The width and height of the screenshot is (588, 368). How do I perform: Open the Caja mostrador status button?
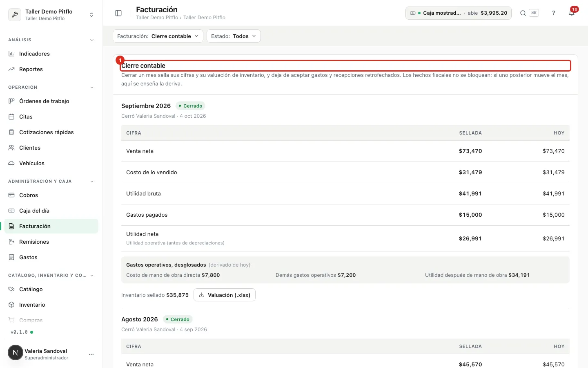click(459, 13)
